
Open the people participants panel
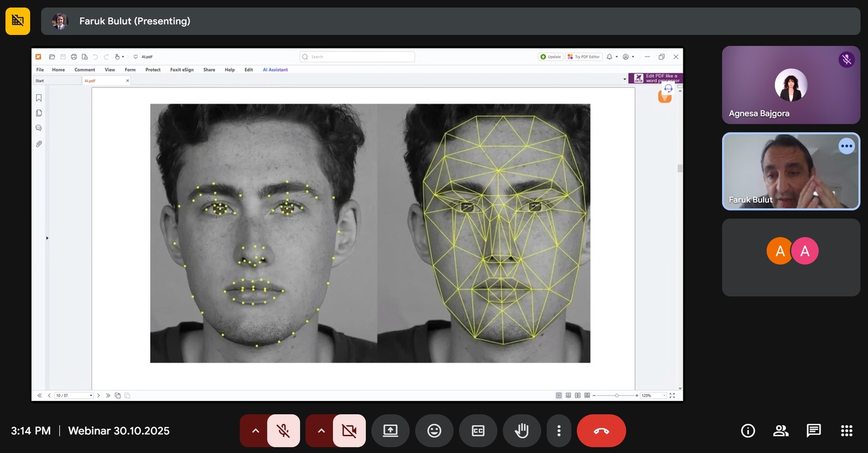point(780,431)
